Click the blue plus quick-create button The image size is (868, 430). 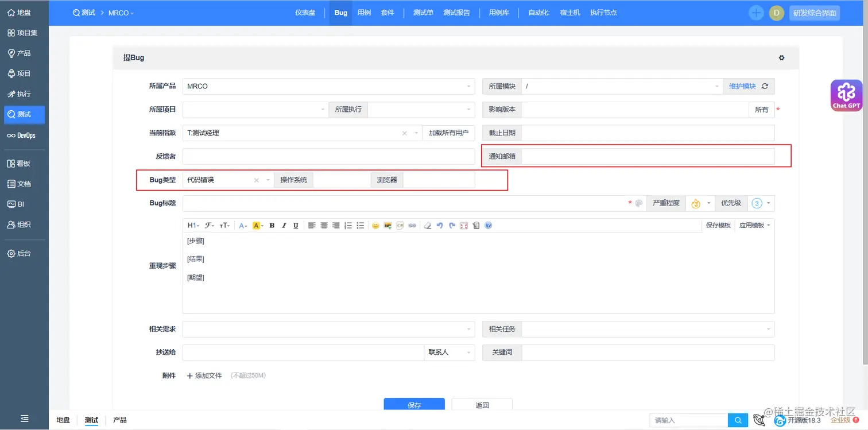click(x=756, y=13)
